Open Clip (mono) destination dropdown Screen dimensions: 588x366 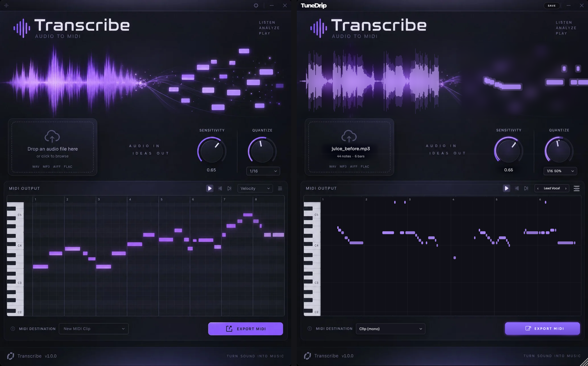[x=391, y=329]
